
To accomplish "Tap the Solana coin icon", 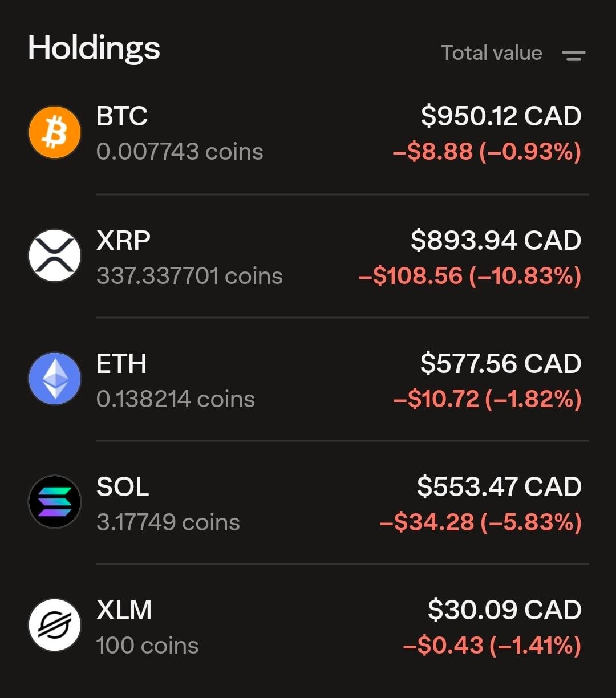I will 55,502.
